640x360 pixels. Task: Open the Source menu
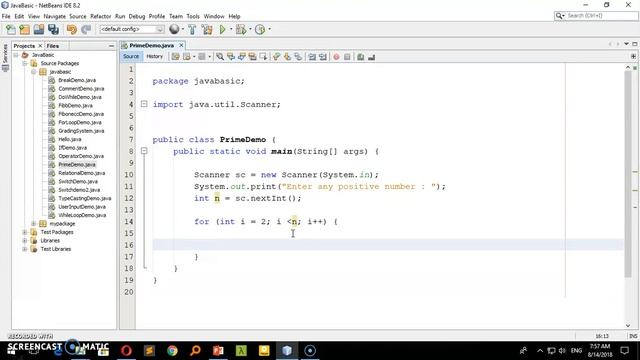pos(78,16)
